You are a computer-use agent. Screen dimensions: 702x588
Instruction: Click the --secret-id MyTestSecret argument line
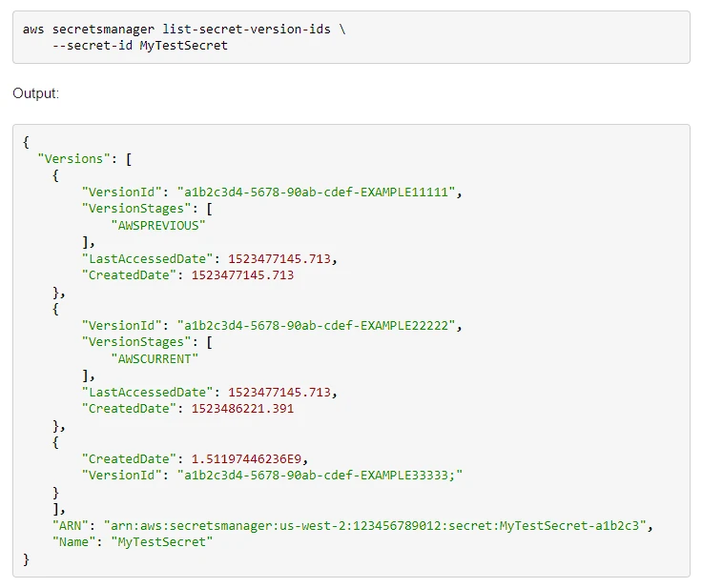point(139,45)
